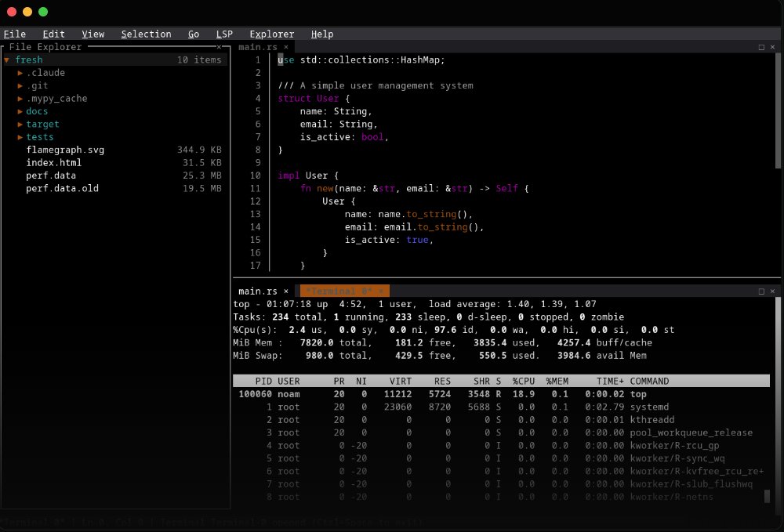784x532 pixels.
Task: Maximize the top editor pane
Action: pyautogui.click(x=761, y=47)
